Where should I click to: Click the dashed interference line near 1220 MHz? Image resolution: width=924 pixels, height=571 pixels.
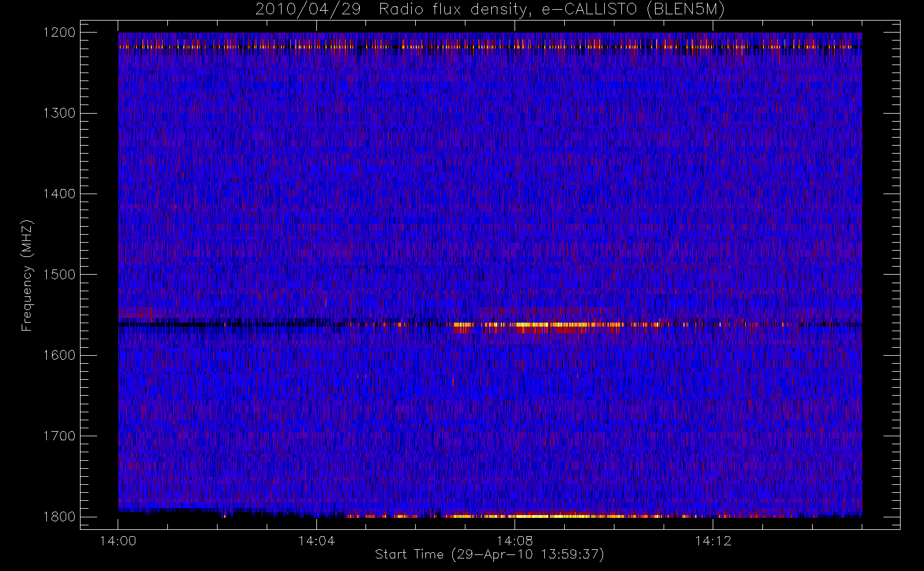(x=490, y=47)
